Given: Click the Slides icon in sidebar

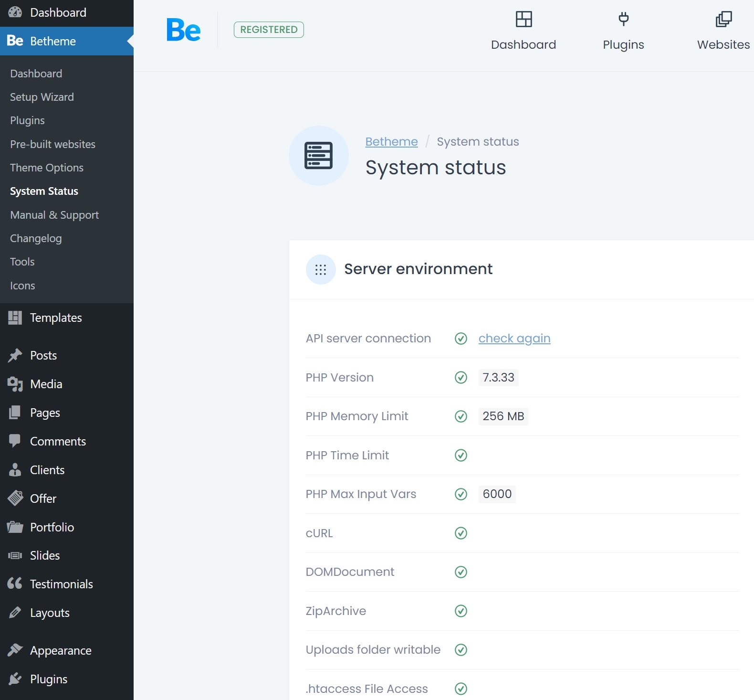Looking at the screenshot, I should (x=15, y=555).
